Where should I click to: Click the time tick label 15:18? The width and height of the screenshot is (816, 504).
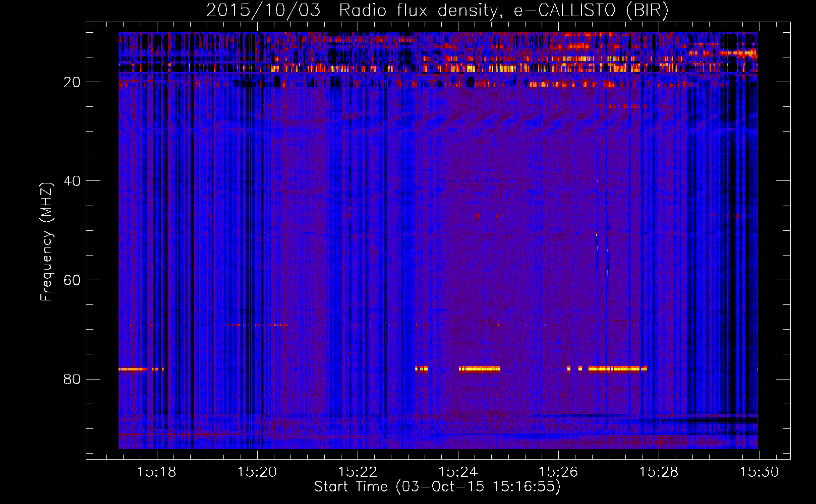tap(157, 472)
